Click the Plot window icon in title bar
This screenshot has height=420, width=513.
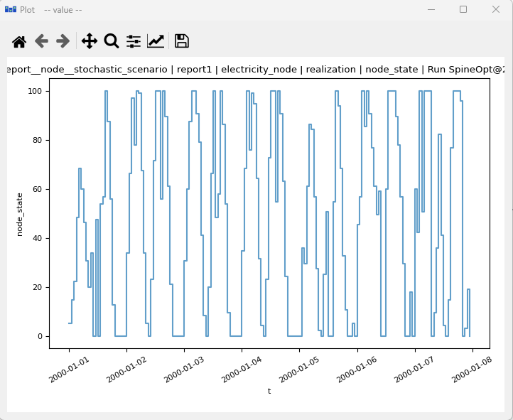click(11, 10)
